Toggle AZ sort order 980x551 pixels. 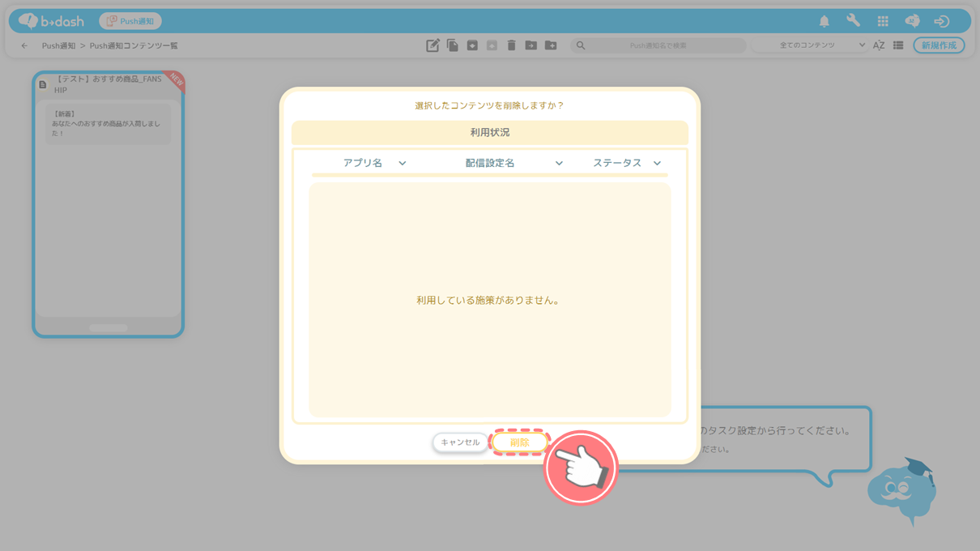point(879,45)
